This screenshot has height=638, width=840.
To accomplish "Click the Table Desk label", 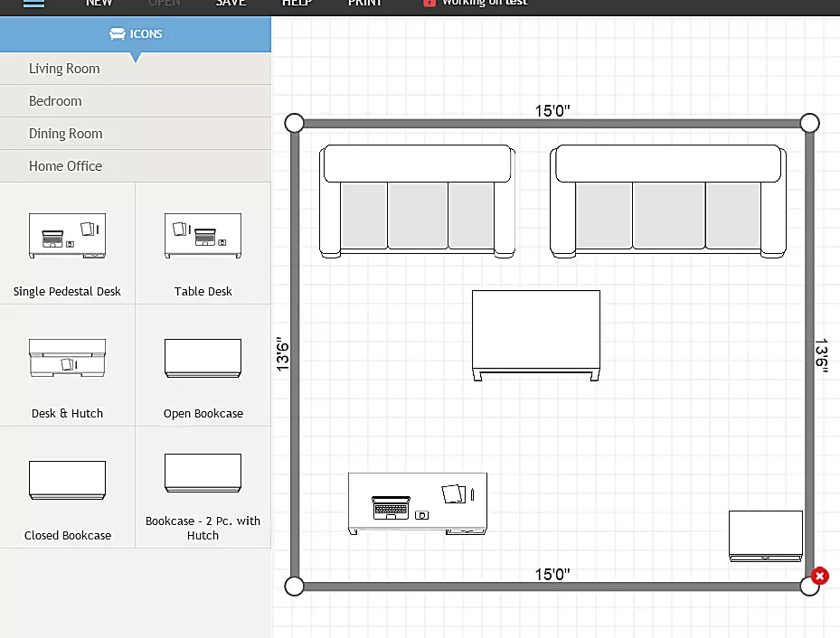I will click(x=203, y=292).
